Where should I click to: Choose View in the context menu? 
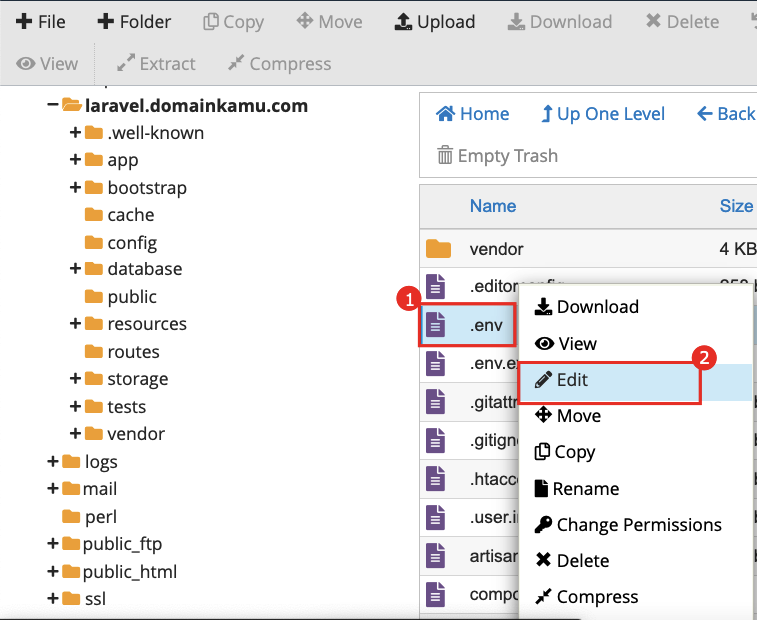click(565, 344)
